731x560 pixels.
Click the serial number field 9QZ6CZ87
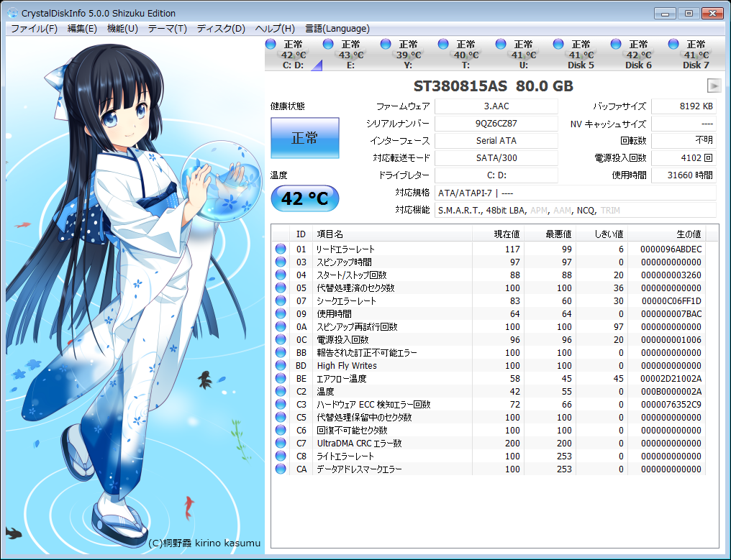pyautogui.click(x=496, y=124)
